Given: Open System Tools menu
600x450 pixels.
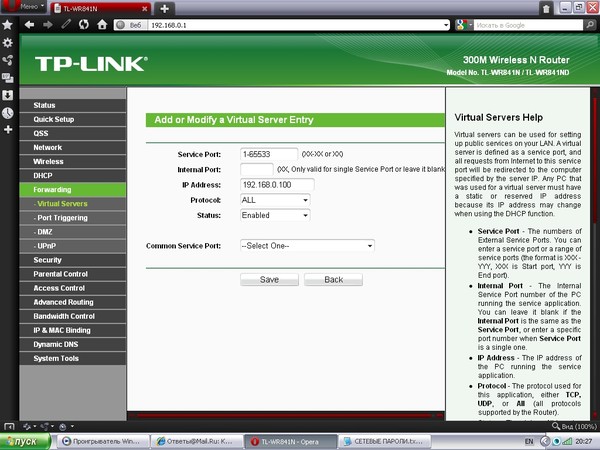Looking at the screenshot, I should [73, 359].
